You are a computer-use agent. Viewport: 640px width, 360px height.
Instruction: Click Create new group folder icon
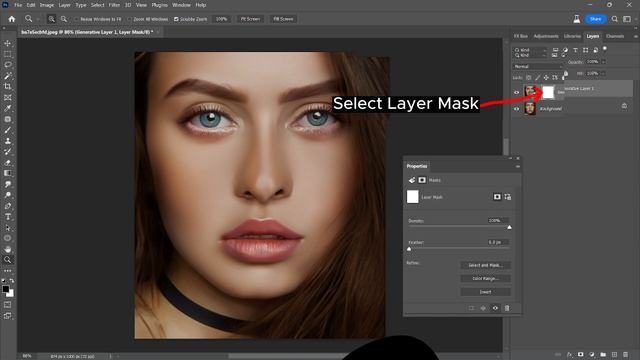603,355
